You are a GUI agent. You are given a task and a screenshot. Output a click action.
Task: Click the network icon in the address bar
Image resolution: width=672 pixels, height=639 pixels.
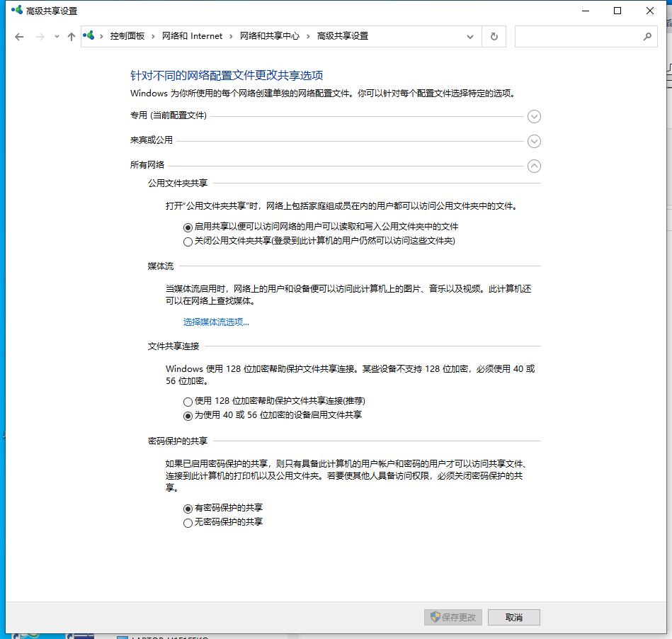pos(89,35)
